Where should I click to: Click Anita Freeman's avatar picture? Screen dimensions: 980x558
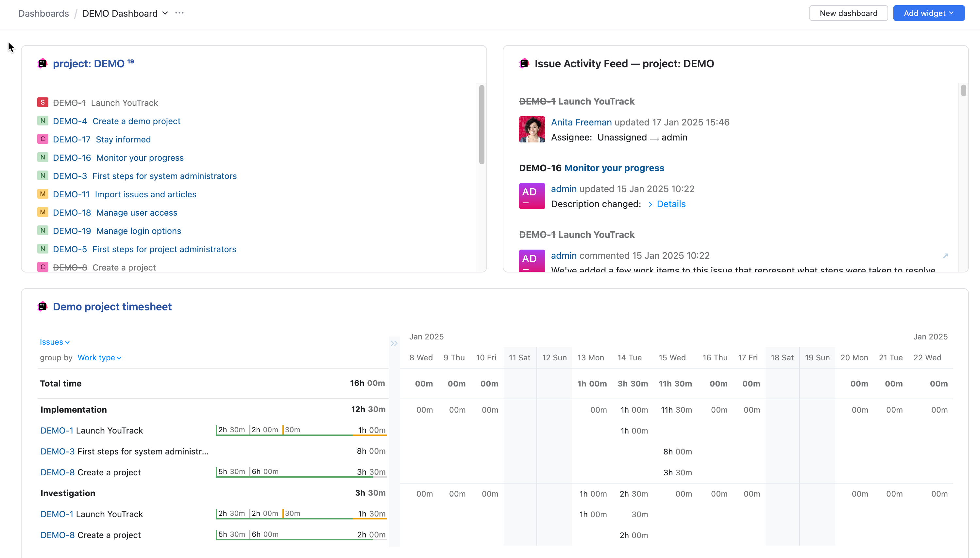(532, 129)
